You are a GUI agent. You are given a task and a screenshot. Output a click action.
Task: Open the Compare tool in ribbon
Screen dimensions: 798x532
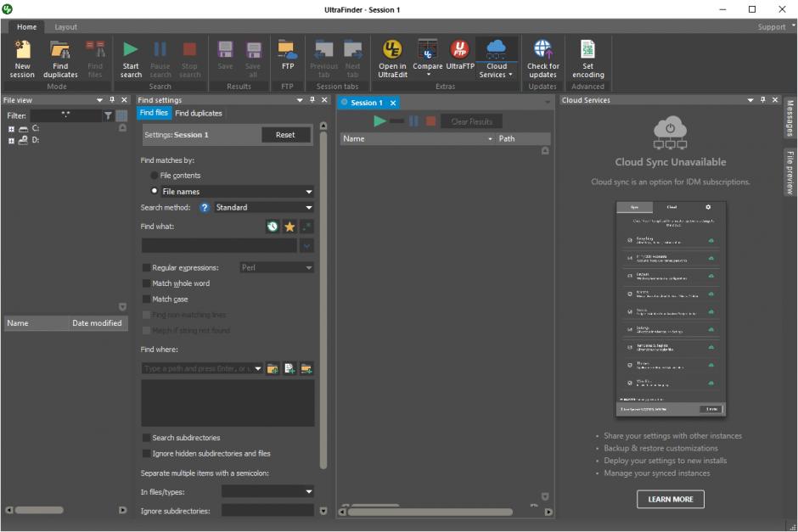(x=428, y=59)
